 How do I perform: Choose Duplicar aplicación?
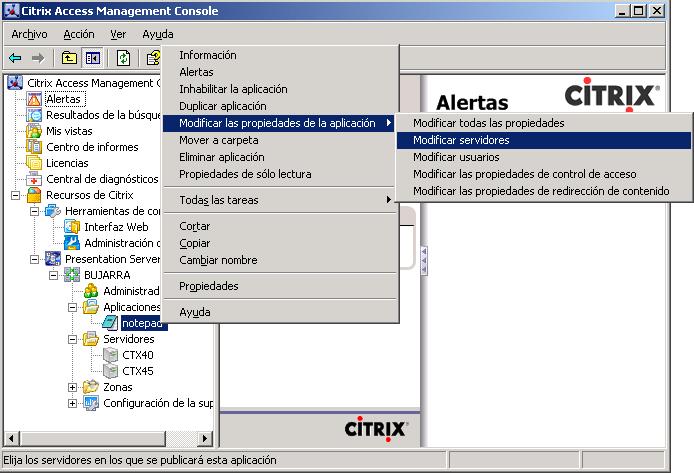tap(281, 106)
